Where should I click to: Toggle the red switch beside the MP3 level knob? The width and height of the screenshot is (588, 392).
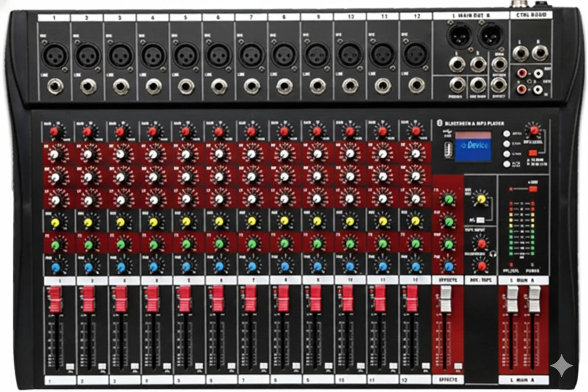coord(533,153)
